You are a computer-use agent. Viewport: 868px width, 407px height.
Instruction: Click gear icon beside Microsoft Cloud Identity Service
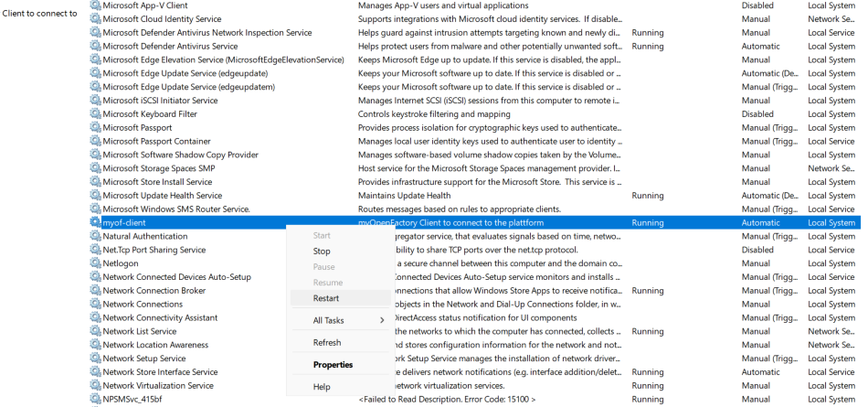click(x=96, y=19)
